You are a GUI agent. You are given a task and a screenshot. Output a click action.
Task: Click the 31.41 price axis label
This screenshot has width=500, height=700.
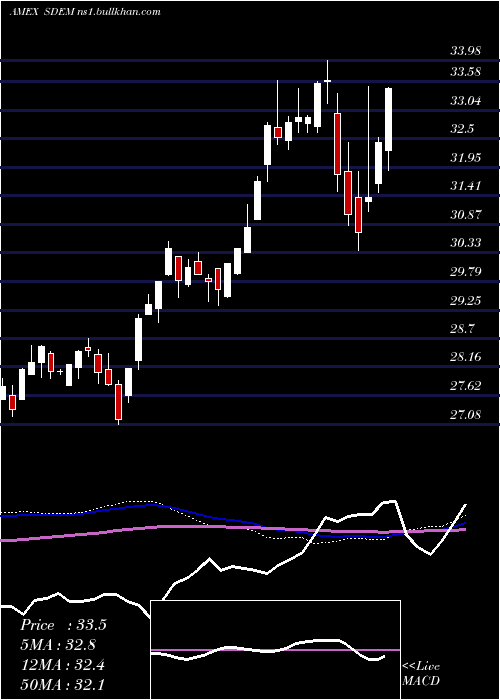tap(466, 186)
